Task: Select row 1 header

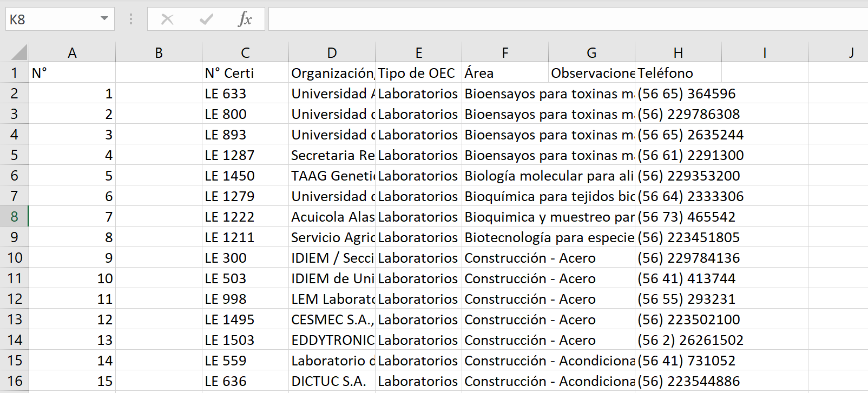Action: click(14, 73)
